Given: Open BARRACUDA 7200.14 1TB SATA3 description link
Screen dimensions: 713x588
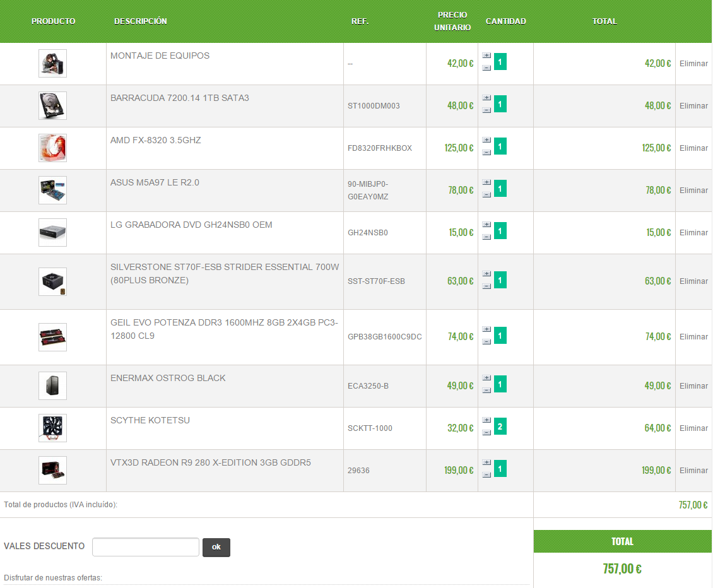Looking at the screenshot, I should point(180,98).
